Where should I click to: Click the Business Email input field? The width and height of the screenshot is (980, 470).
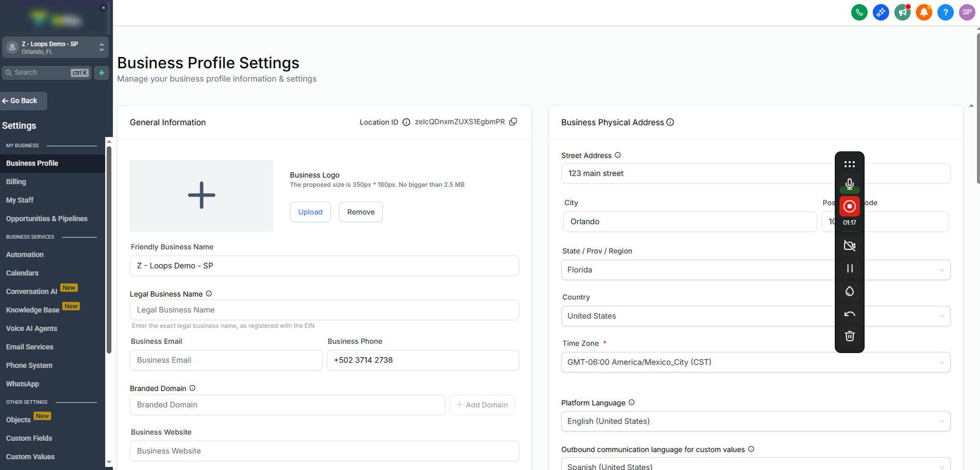coord(226,360)
